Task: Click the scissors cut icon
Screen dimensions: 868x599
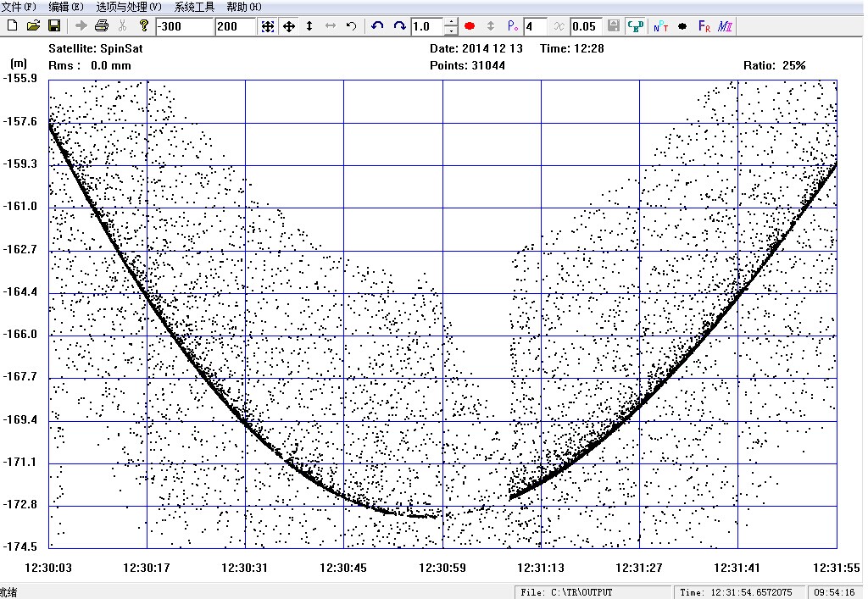Action: pyautogui.click(x=122, y=25)
